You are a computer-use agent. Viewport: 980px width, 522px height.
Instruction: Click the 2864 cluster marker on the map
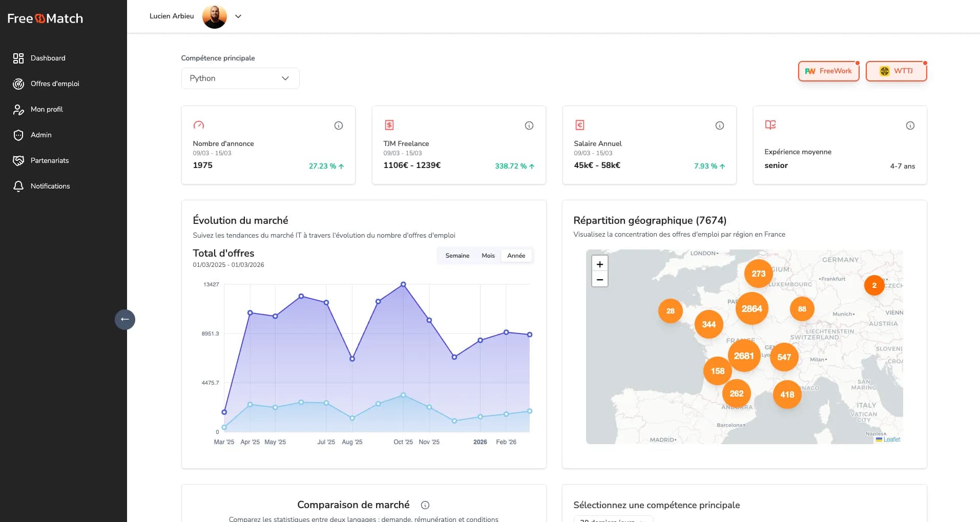752,308
